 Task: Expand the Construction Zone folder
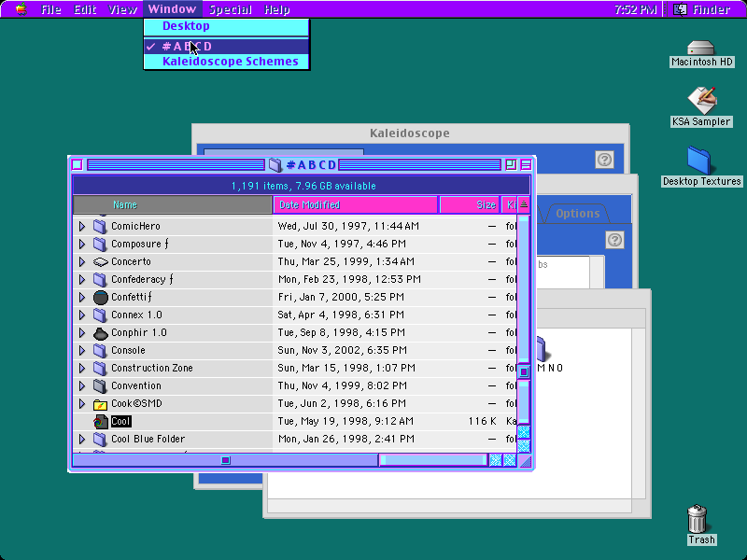coord(82,368)
